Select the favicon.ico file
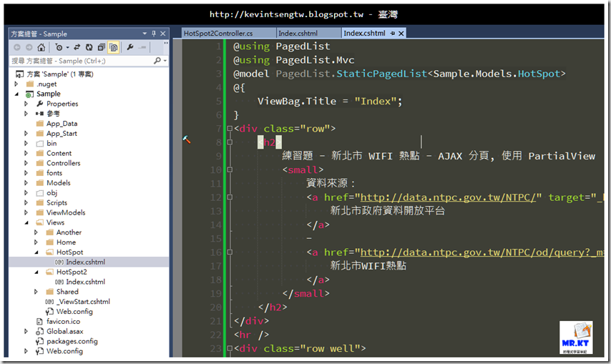The height and width of the screenshot is (364, 611). [58, 322]
